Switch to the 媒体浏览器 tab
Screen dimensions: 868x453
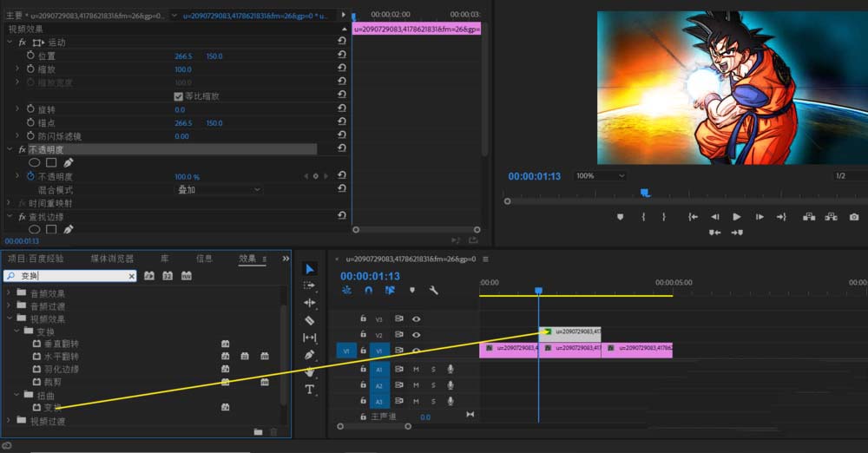click(x=113, y=259)
